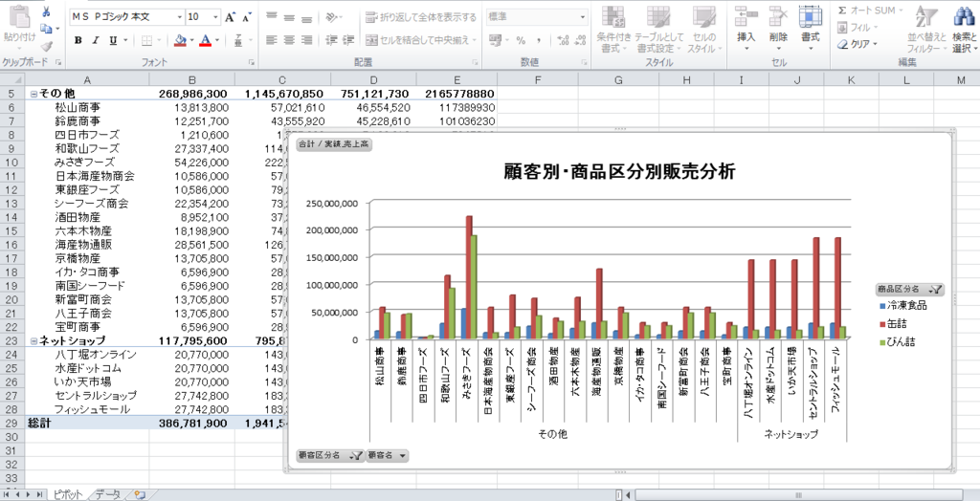Click the insert new worksheet tab icon
The width and height of the screenshot is (980, 501).
[x=140, y=494]
